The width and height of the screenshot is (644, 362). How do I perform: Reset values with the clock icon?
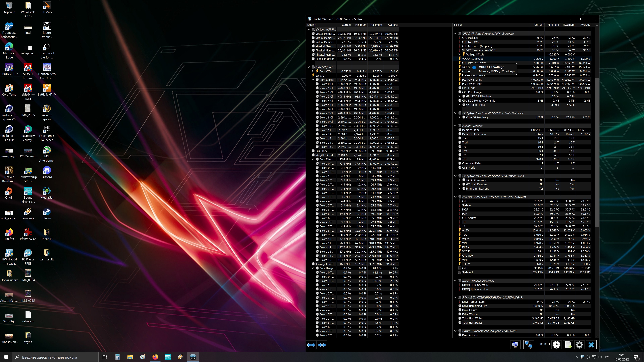[556, 345]
